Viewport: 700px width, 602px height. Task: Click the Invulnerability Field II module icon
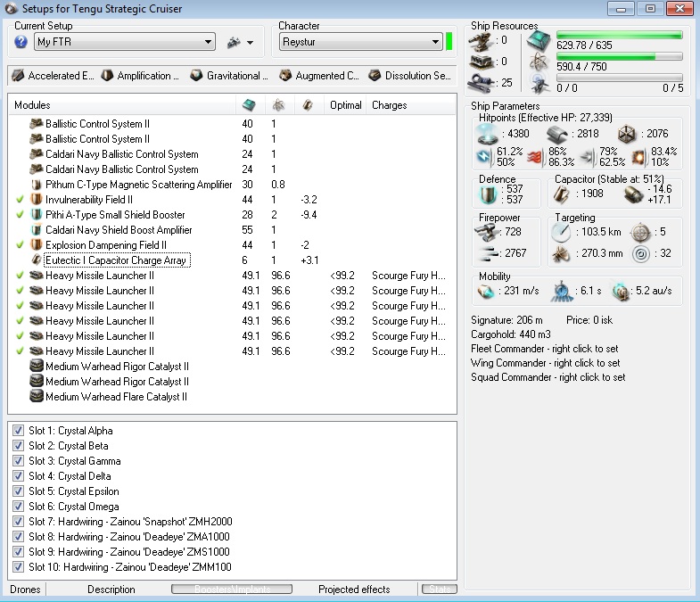click(37, 200)
